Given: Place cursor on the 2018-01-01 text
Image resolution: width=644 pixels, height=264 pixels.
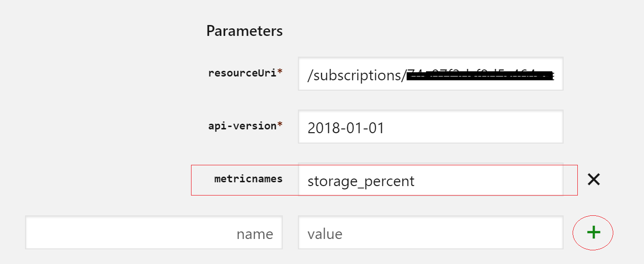Looking at the screenshot, I should [346, 128].
